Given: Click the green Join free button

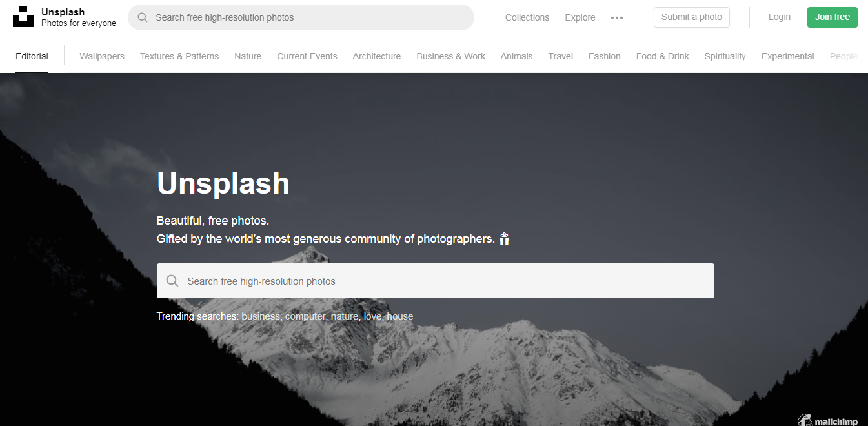Looking at the screenshot, I should click(x=833, y=17).
